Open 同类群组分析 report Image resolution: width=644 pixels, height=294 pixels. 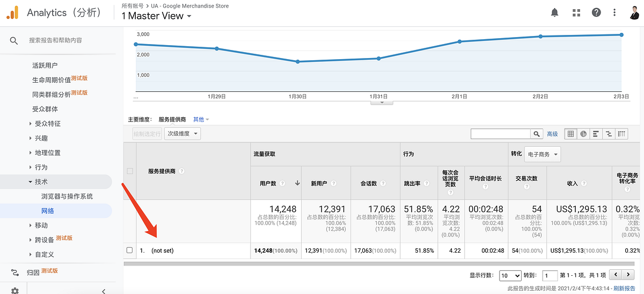click(x=52, y=95)
